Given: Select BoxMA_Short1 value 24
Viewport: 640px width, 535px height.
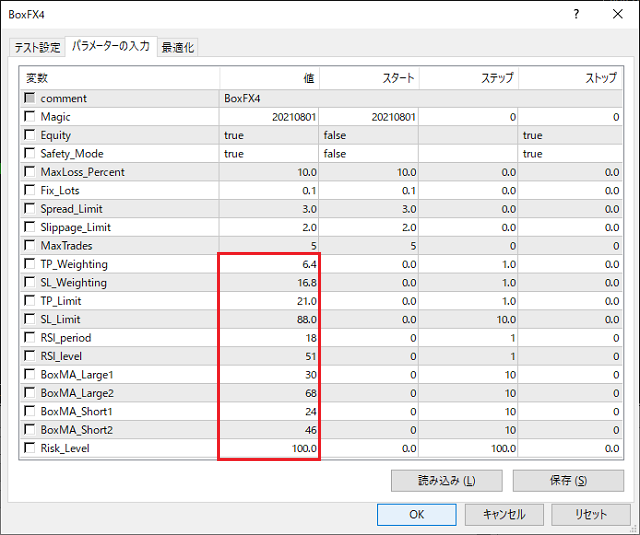Looking at the screenshot, I should click(x=269, y=411).
